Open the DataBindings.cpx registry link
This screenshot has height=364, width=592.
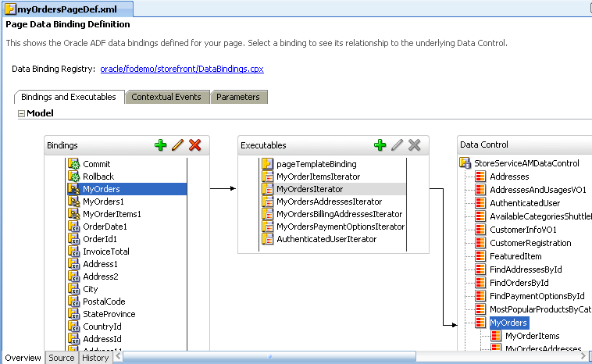(182, 69)
